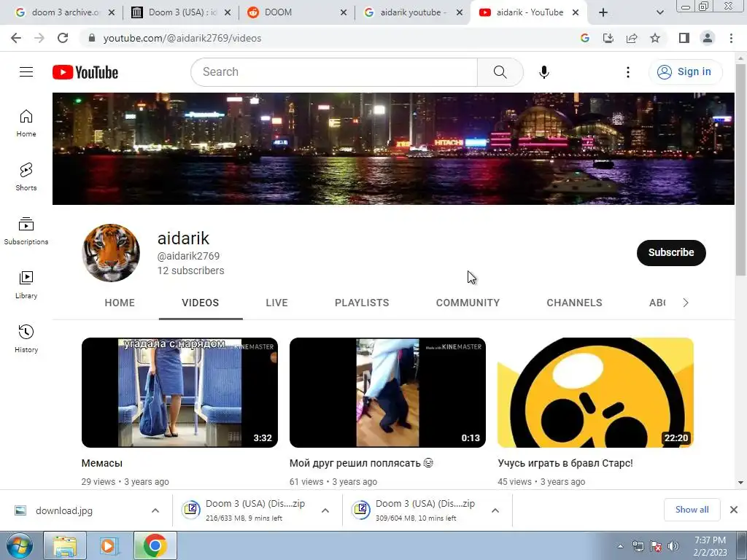This screenshot has width=747, height=560.
Task: Open download.jpg from downloads bar
Action: (x=64, y=510)
